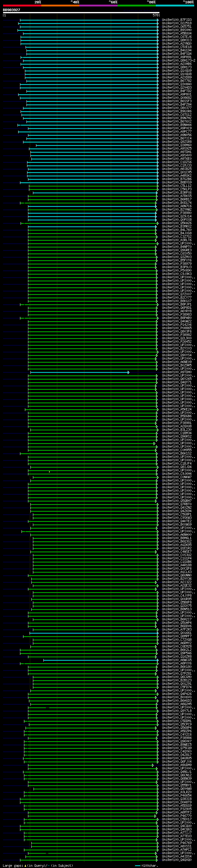Select the UniRef100_A9P891 label

pyautogui.click(x=177, y=57)
